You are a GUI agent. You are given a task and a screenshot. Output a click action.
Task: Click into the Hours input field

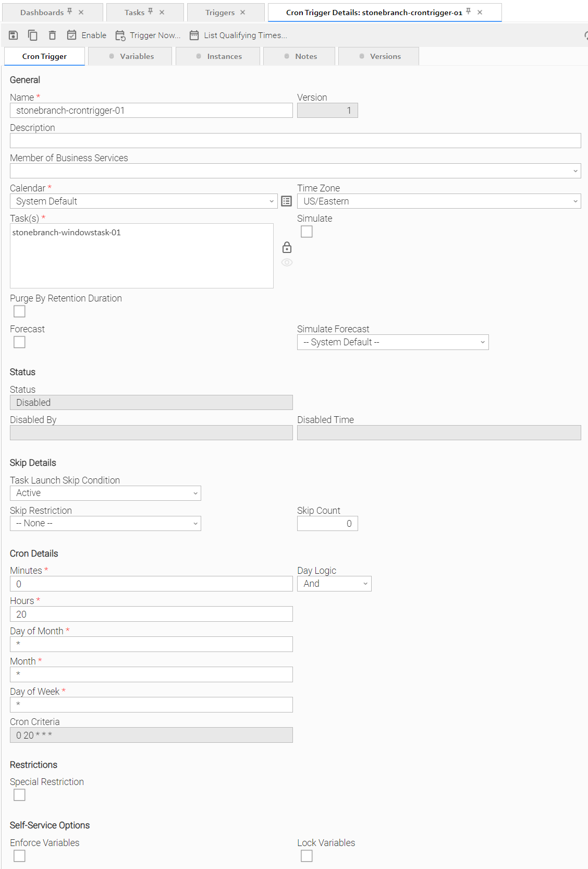[151, 614]
